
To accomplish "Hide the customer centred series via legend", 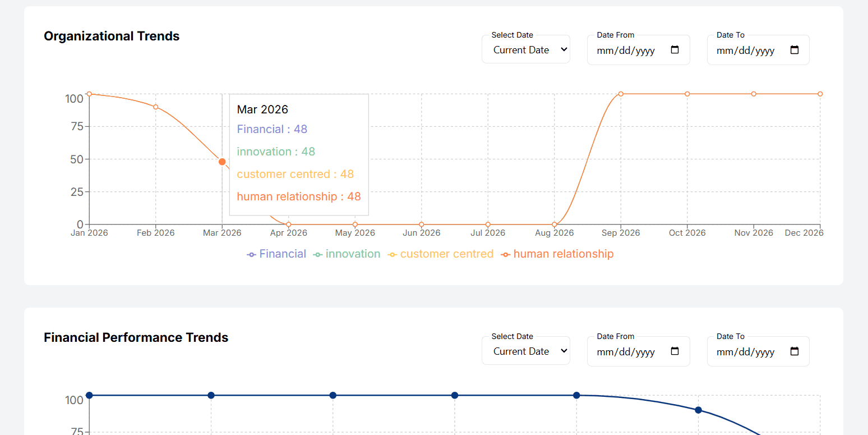I will pos(440,254).
